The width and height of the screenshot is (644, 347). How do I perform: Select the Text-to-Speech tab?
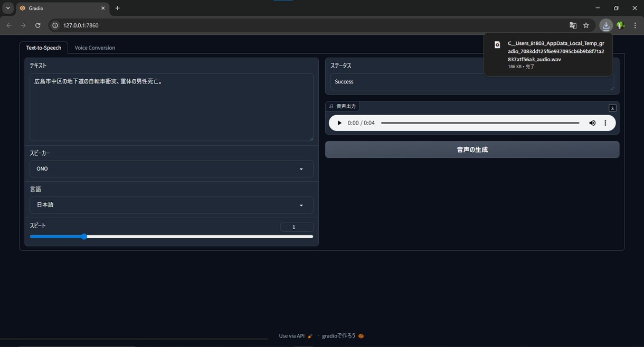[x=44, y=48]
